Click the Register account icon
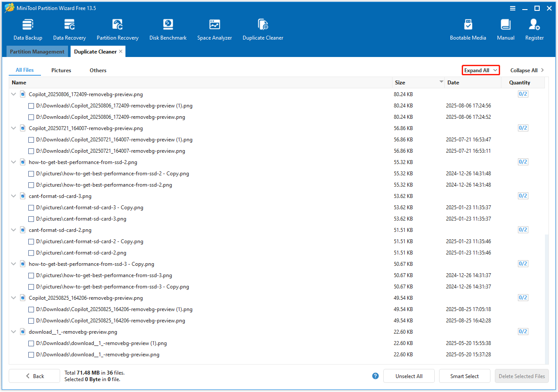The width and height of the screenshot is (558, 392). pos(534,30)
